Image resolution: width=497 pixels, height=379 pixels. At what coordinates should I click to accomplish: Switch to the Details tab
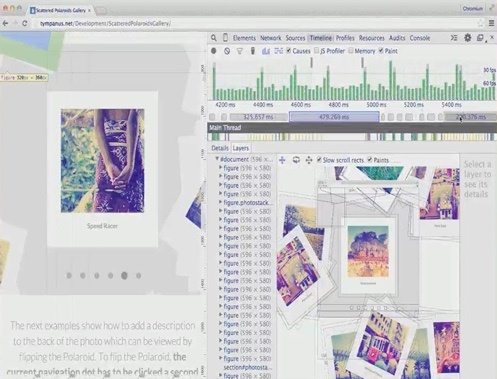click(220, 148)
